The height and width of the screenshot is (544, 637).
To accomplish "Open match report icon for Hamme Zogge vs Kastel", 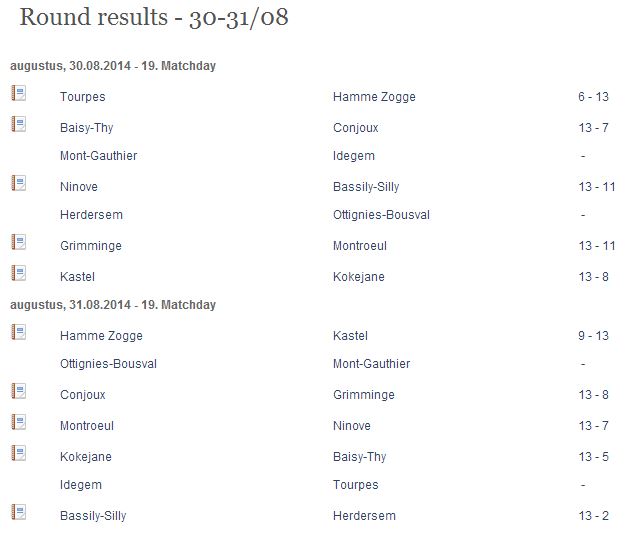I will pyautogui.click(x=19, y=332).
